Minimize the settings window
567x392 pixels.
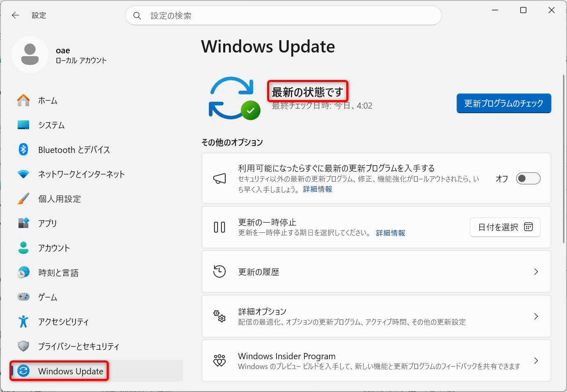tap(495, 10)
